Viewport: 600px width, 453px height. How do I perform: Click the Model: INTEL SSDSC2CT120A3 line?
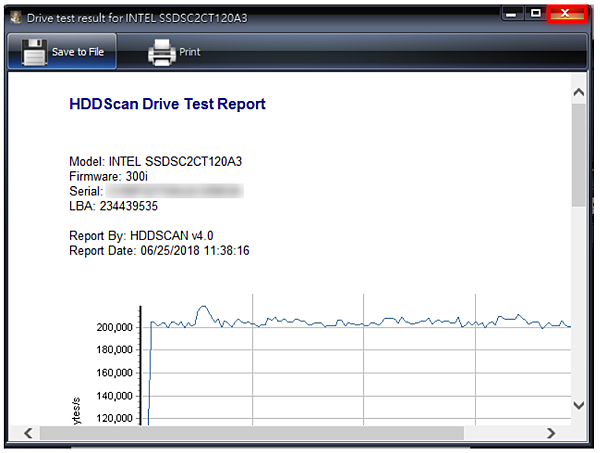click(x=155, y=161)
